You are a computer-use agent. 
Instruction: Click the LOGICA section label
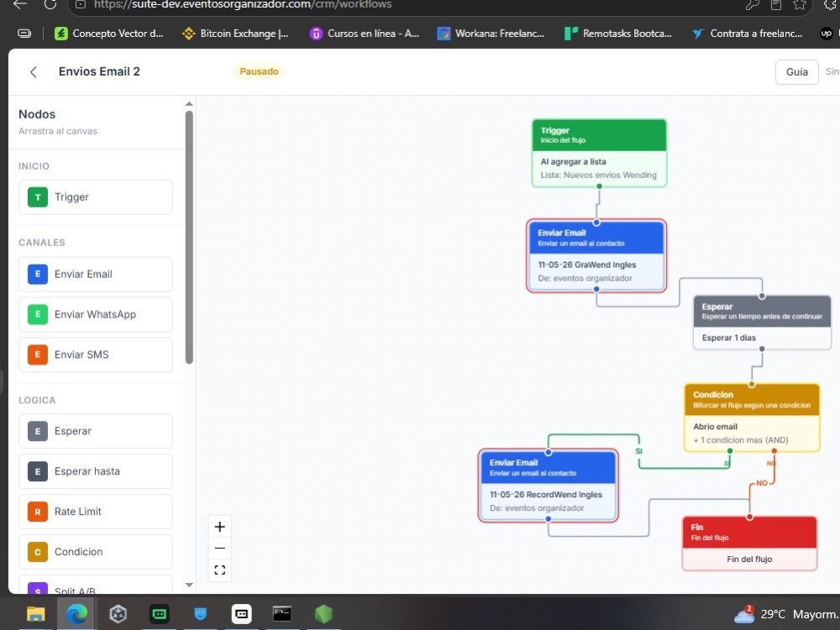point(37,400)
